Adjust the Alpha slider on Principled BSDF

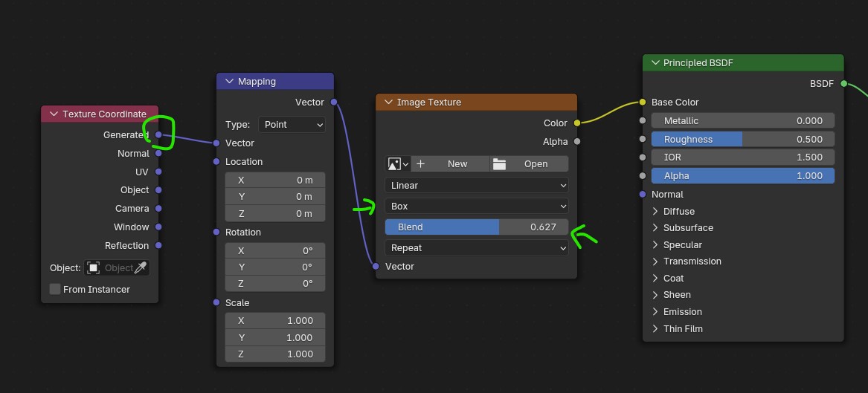click(742, 176)
